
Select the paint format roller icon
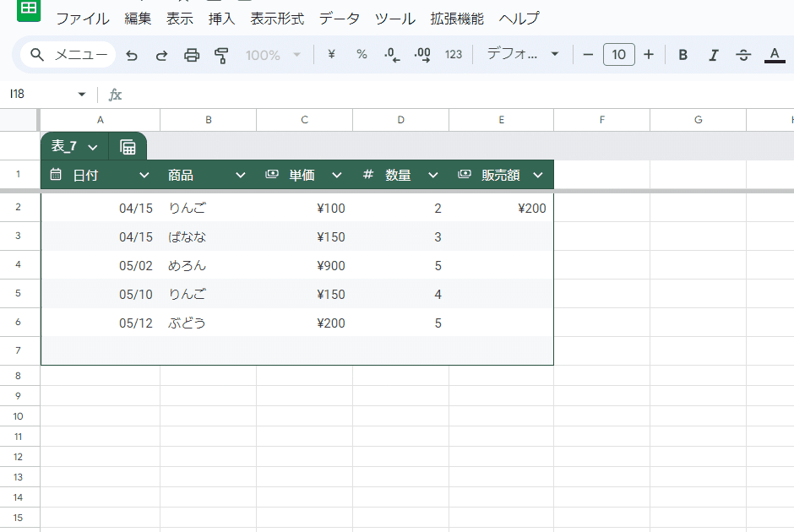click(x=221, y=55)
